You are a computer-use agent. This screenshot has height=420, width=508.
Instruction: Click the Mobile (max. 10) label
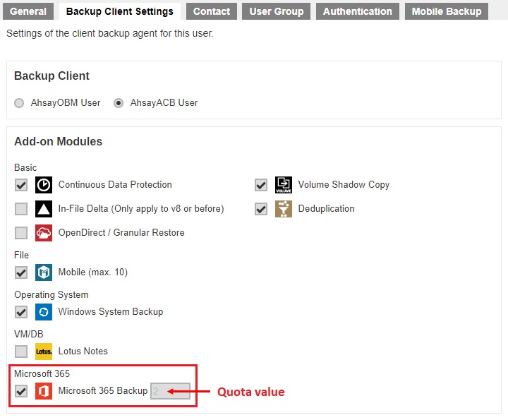point(93,272)
